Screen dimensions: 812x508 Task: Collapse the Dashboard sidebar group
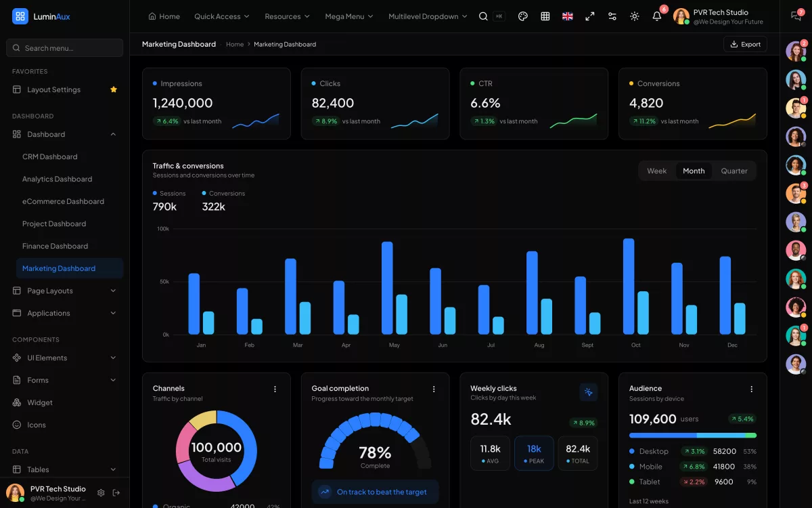pos(65,134)
